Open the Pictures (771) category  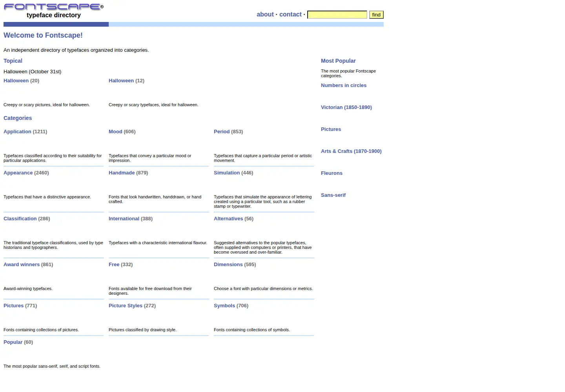pyautogui.click(x=20, y=306)
